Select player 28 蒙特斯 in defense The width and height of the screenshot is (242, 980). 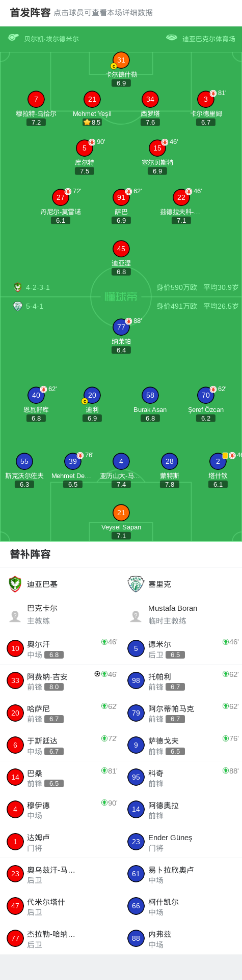170,461
